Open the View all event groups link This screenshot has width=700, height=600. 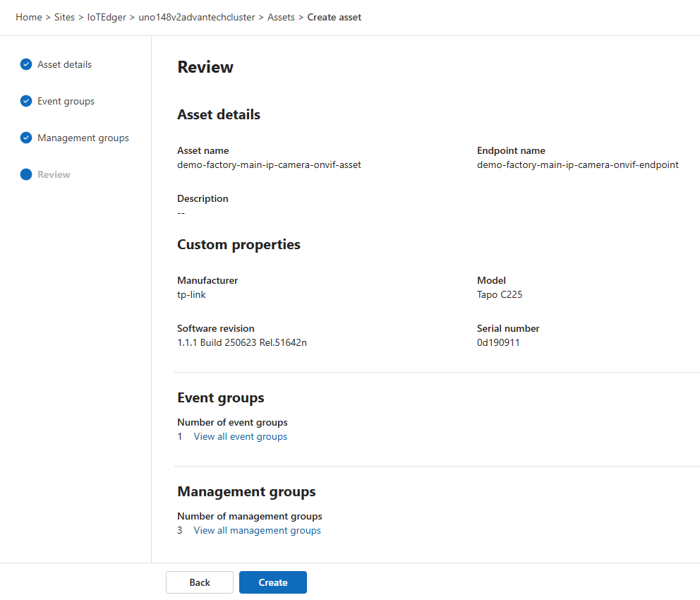240,436
